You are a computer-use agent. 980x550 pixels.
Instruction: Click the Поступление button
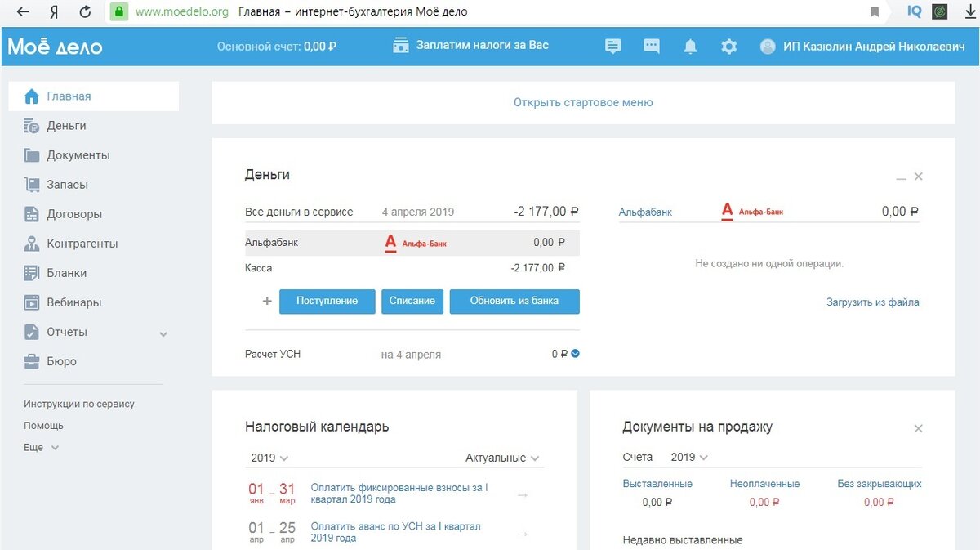(327, 301)
